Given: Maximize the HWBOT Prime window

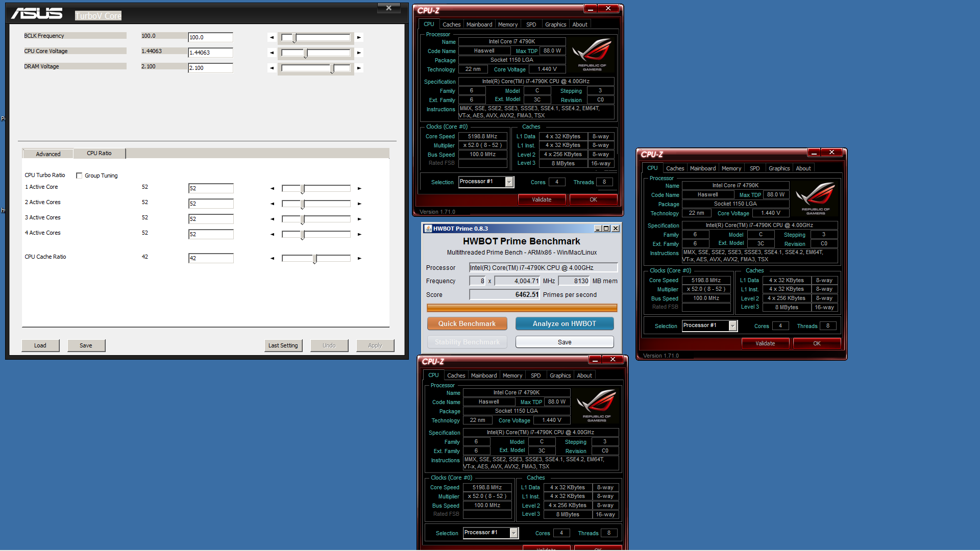Looking at the screenshot, I should 606,229.
